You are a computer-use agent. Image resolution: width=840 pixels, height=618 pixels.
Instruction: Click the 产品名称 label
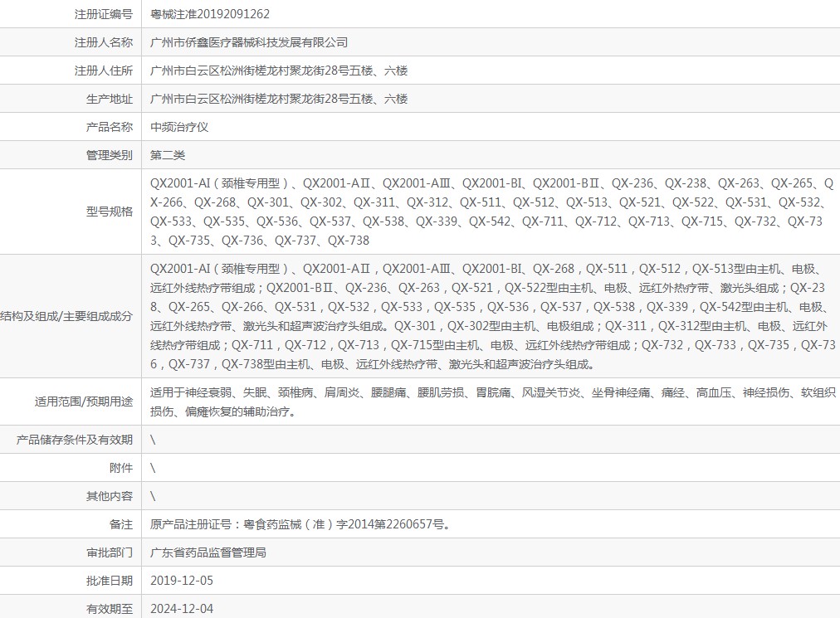(x=110, y=127)
